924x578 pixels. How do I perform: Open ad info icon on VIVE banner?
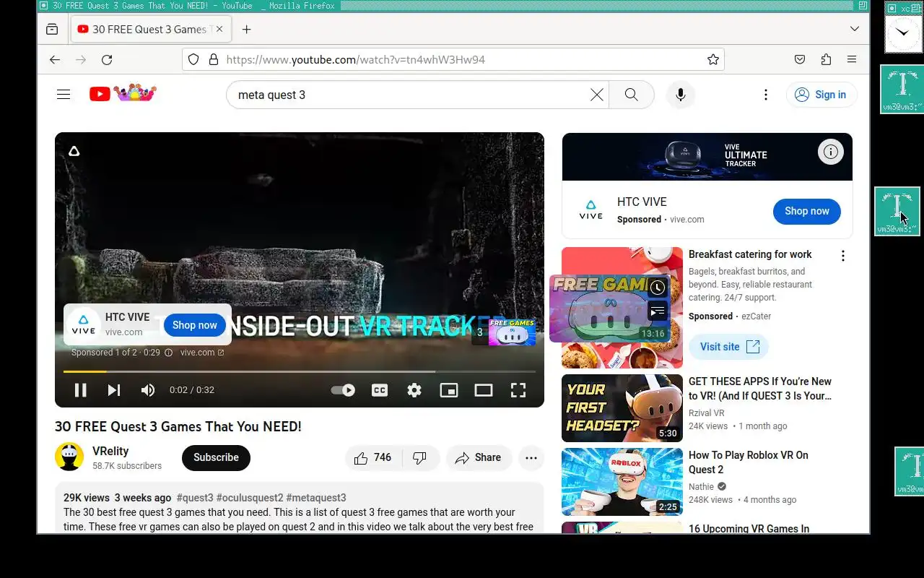point(831,152)
